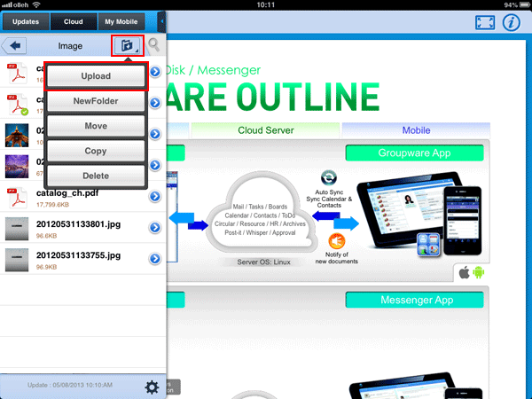Open settings with the gear icon
The image size is (532, 399).
[x=152, y=387]
